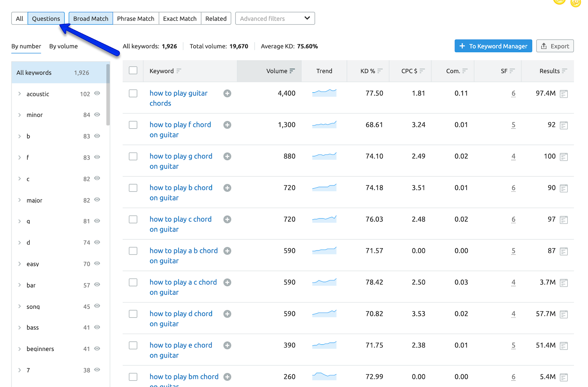Expand easy keyword group
Image resolution: width=588 pixels, height=387 pixels.
tap(19, 264)
